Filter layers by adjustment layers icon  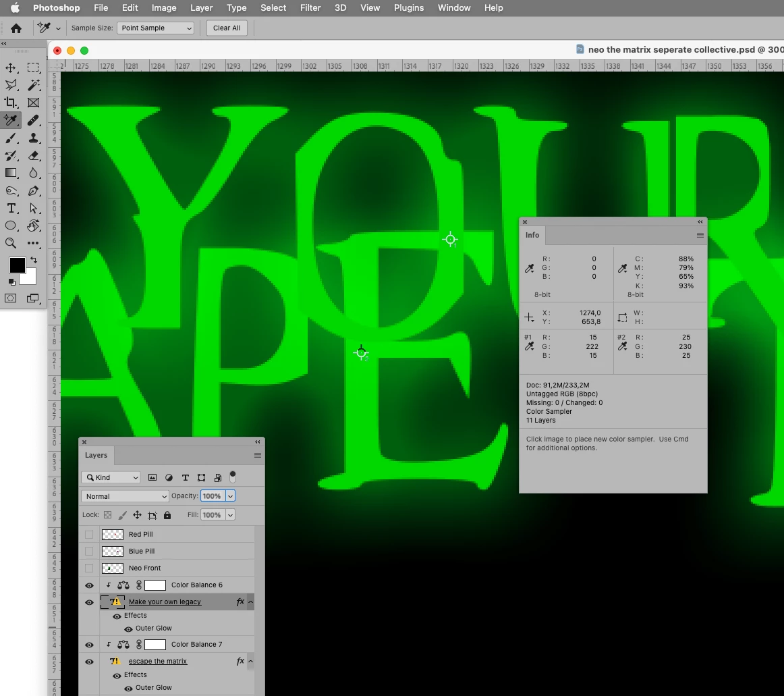coord(169,477)
